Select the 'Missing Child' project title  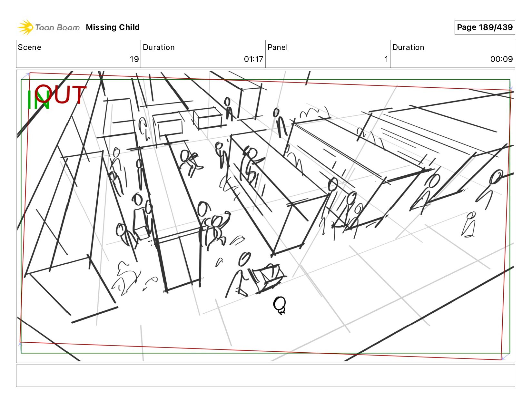click(x=113, y=27)
